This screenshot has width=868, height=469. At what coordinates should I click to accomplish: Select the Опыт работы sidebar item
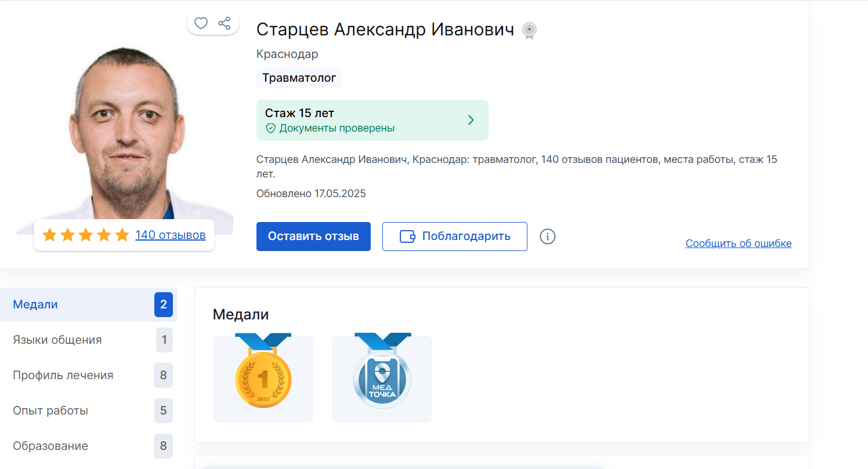(x=50, y=410)
